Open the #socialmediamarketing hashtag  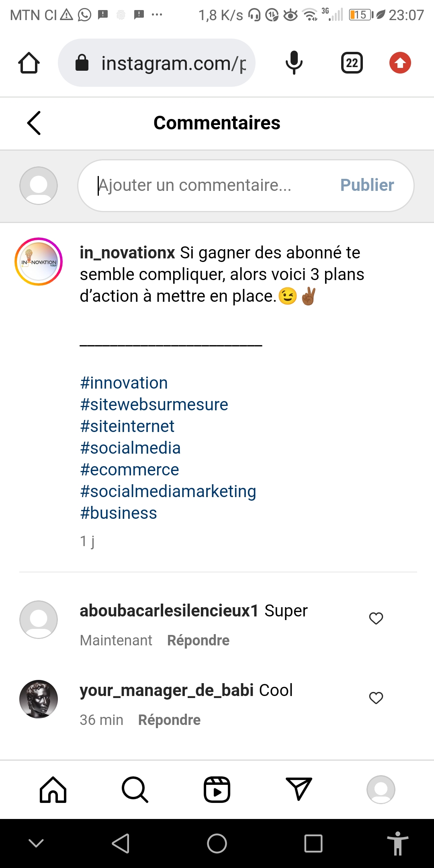click(x=168, y=491)
